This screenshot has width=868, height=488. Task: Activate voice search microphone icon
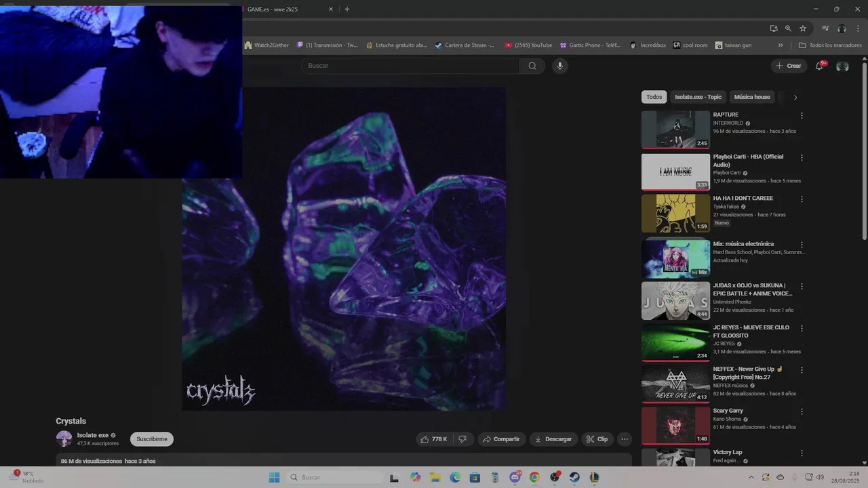point(559,66)
